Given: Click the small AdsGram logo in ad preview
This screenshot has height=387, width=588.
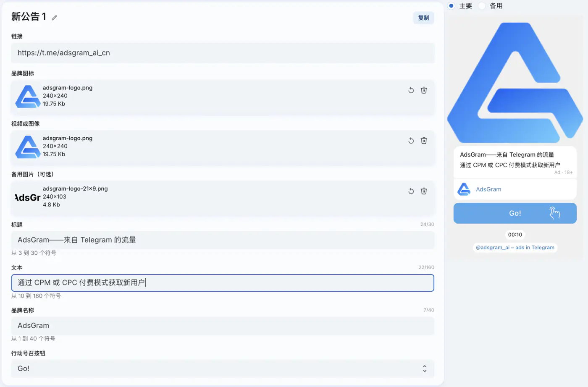Looking at the screenshot, I should (x=464, y=189).
